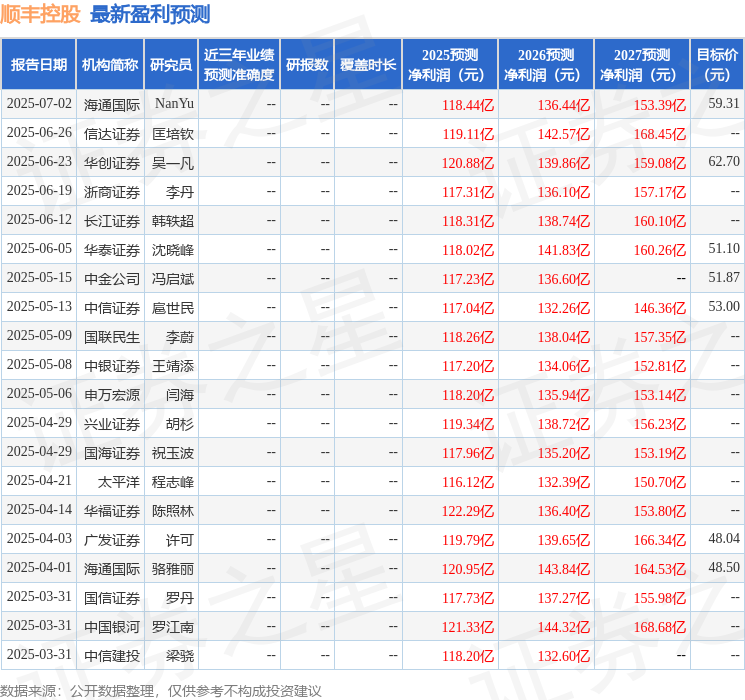The width and height of the screenshot is (745, 700).
Task: Click the 近三年业绩预测准确度 column header
Action: (238, 65)
